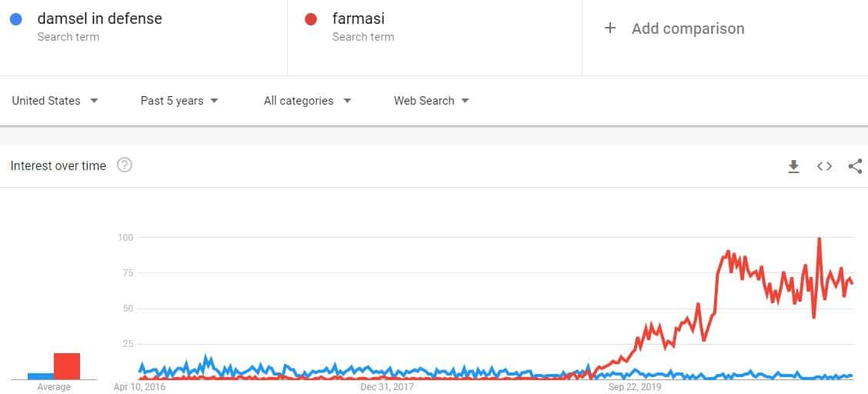Open the United States region dropdown
The height and width of the screenshot is (394, 868).
(55, 101)
